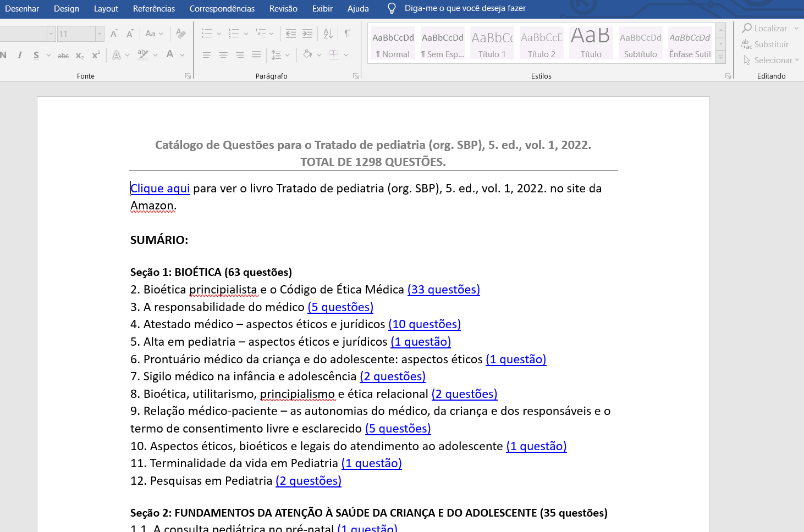
Task: Click the Sort A-Z icon
Action: pos(328,34)
